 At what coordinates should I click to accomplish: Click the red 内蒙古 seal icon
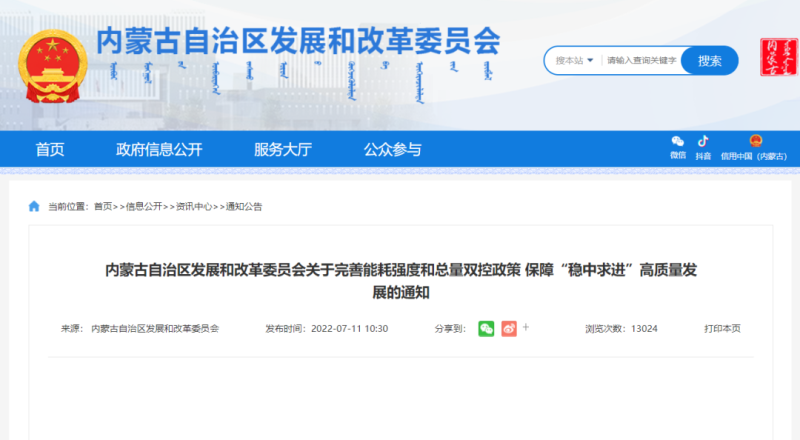tap(772, 62)
